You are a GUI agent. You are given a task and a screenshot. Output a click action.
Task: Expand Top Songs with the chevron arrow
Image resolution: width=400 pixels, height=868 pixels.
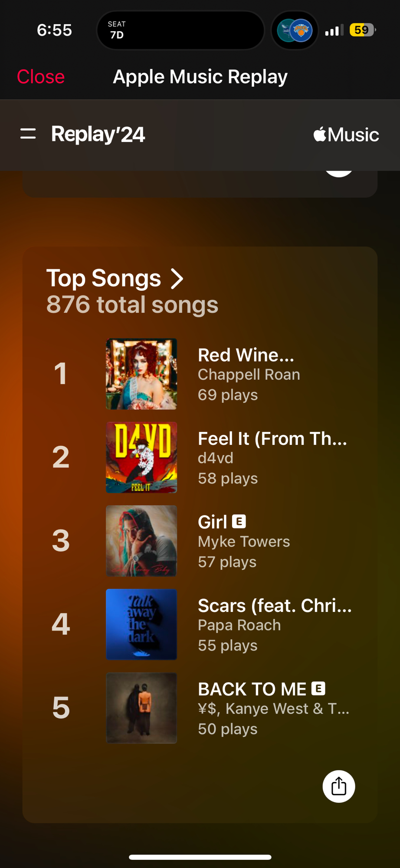pos(177,279)
